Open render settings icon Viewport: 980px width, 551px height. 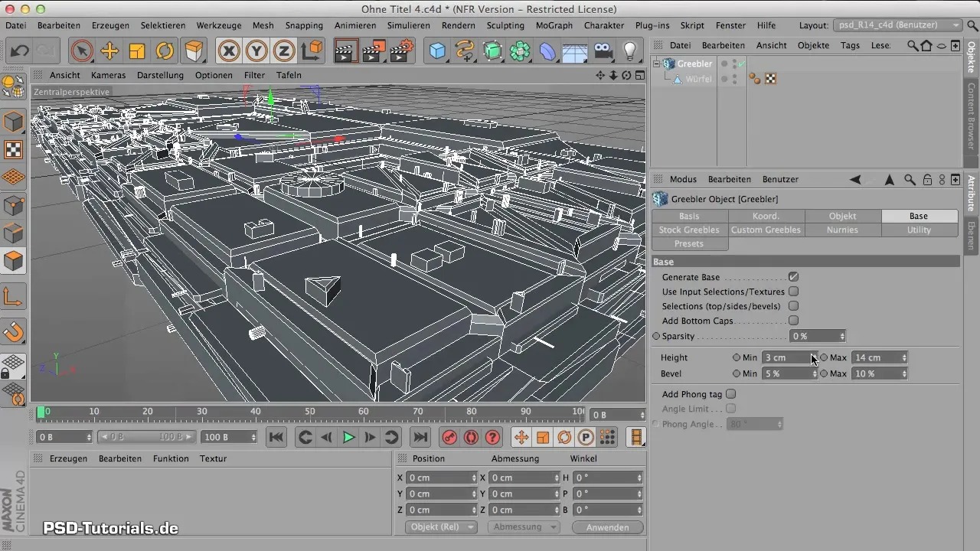[402, 51]
